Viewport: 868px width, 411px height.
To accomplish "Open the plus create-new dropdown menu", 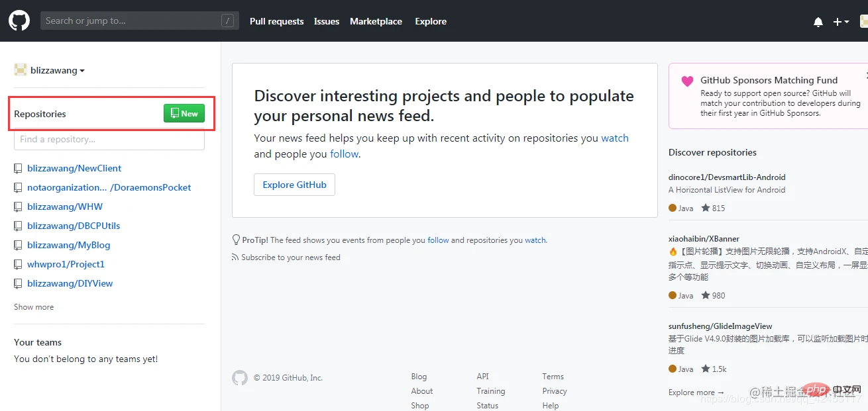I will point(841,22).
